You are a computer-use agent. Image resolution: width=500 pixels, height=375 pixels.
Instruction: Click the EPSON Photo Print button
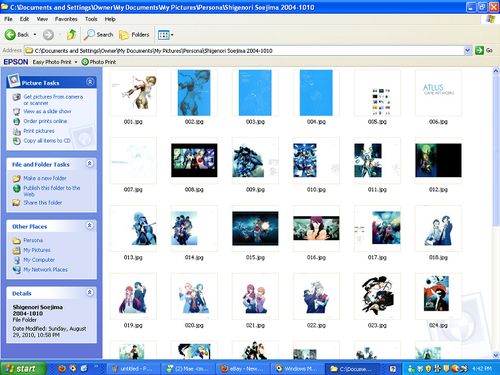point(99,62)
